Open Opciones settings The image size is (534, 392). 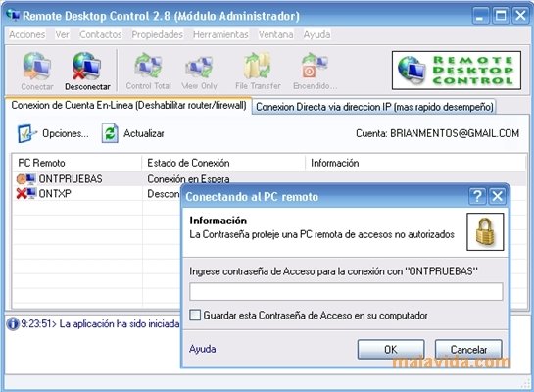[53, 133]
